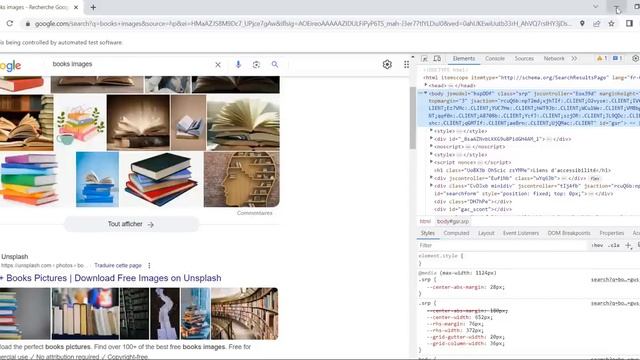This screenshot has width=640, height=360.
Task: Select the 'html' breadcrumb in DevTools
Action: (x=425, y=221)
